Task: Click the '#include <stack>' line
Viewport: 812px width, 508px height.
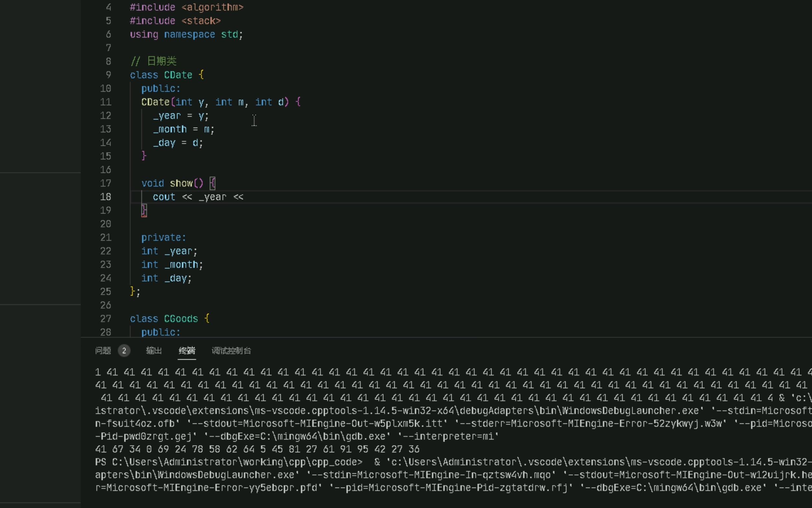Action: [x=175, y=21]
